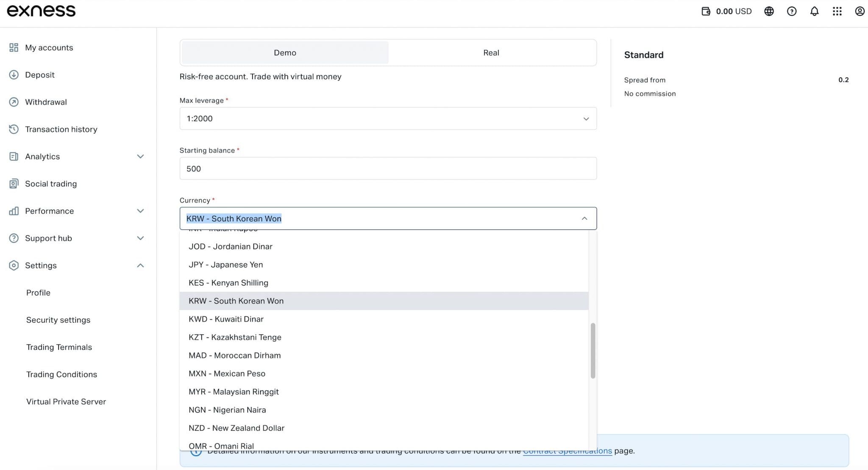This screenshot has width=868, height=470.
Task: Select MYR - Malaysian Ringgit currency
Action: tap(234, 391)
